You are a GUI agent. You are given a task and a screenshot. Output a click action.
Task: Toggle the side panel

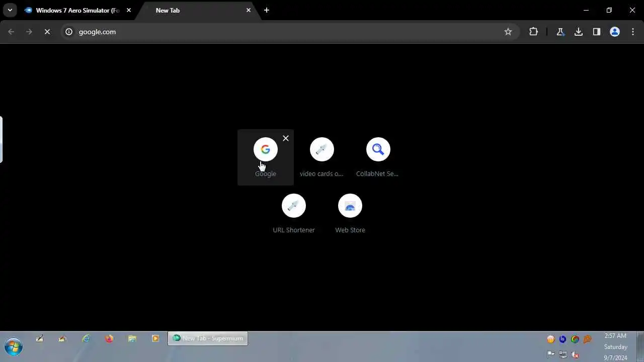[597, 32]
